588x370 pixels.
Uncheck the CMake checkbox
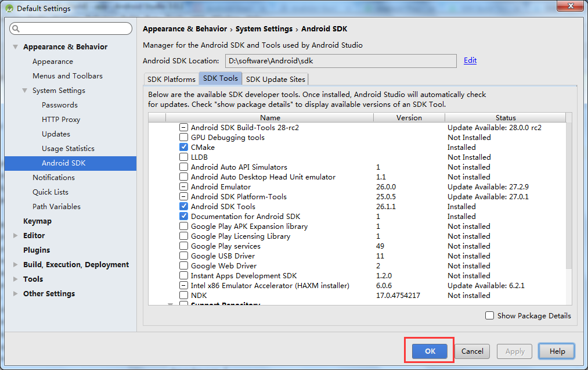point(184,147)
